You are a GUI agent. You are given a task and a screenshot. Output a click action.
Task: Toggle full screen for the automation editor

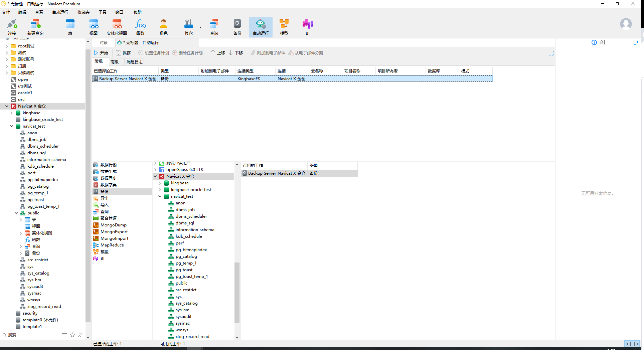click(551, 53)
